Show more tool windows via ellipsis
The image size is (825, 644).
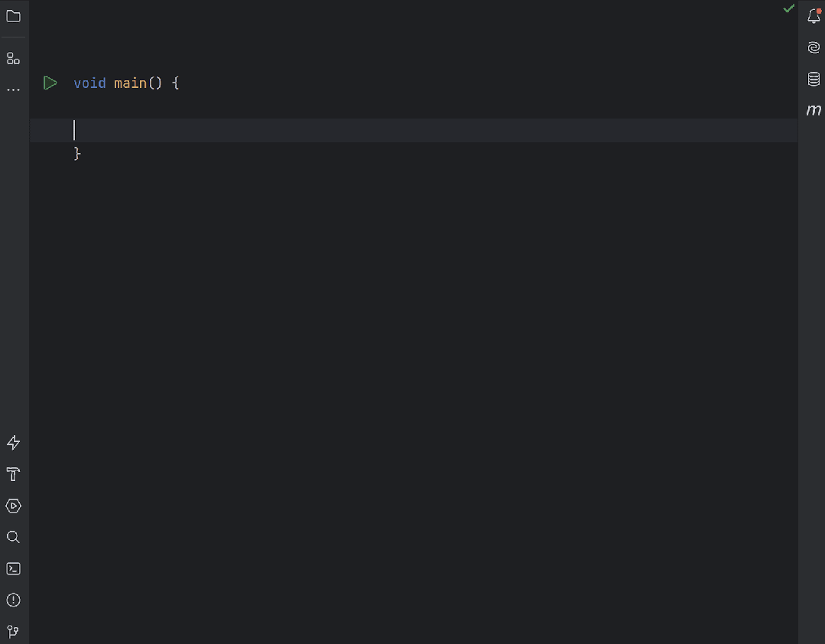(x=13, y=89)
